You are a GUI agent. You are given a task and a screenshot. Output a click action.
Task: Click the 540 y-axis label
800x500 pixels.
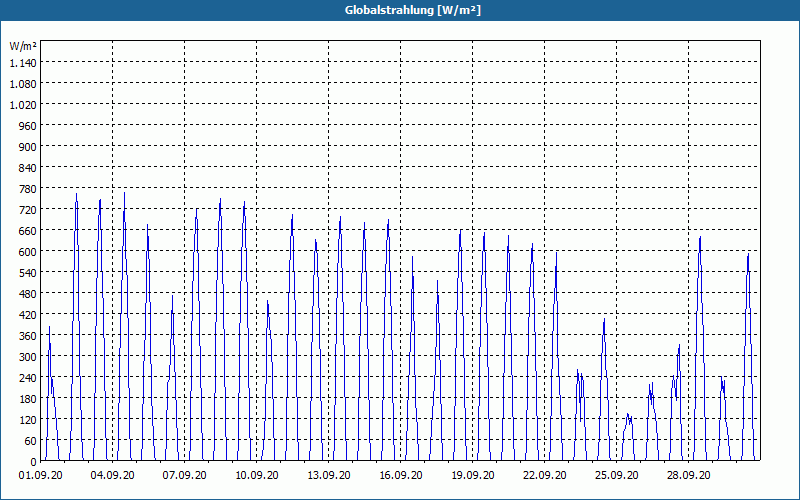[28, 273]
